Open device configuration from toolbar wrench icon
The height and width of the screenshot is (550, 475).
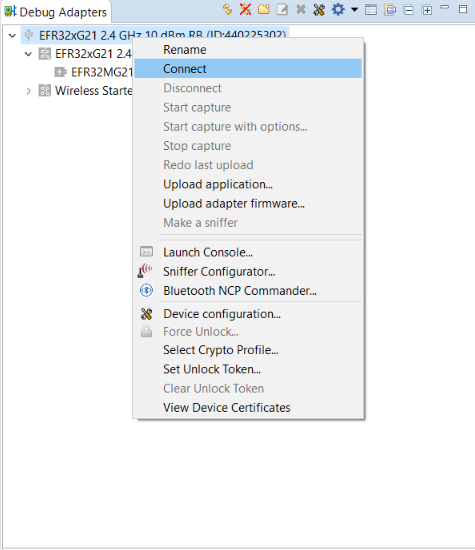point(319,9)
